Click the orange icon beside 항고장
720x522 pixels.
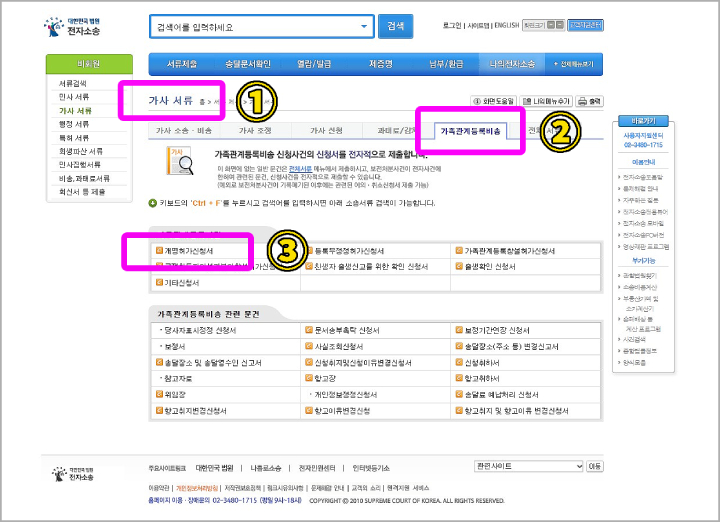309,378
